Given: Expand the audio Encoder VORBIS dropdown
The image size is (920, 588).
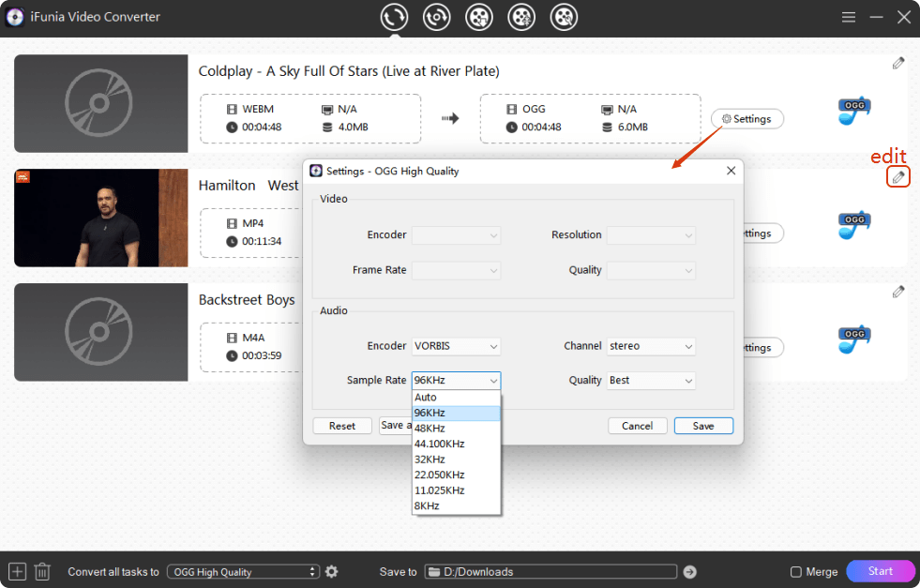Looking at the screenshot, I should [x=456, y=346].
